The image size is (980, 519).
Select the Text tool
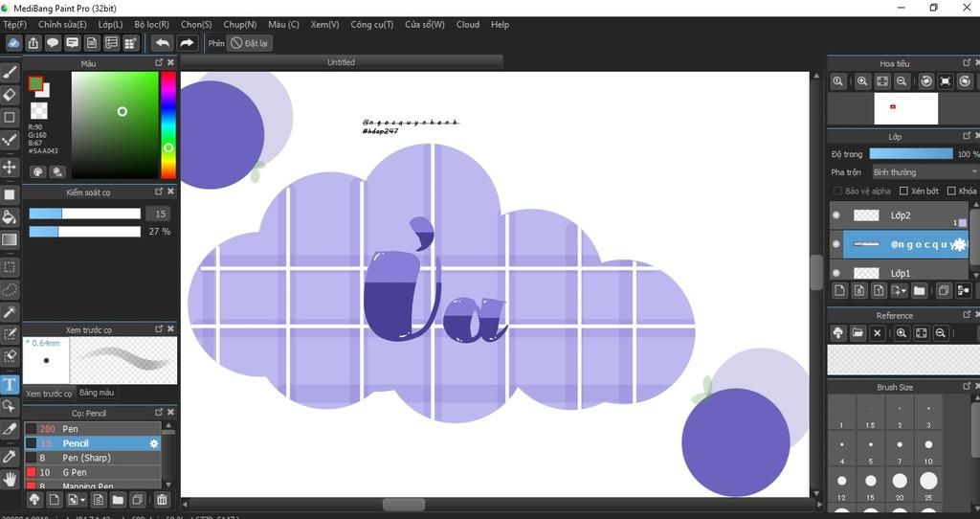pos(10,384)
